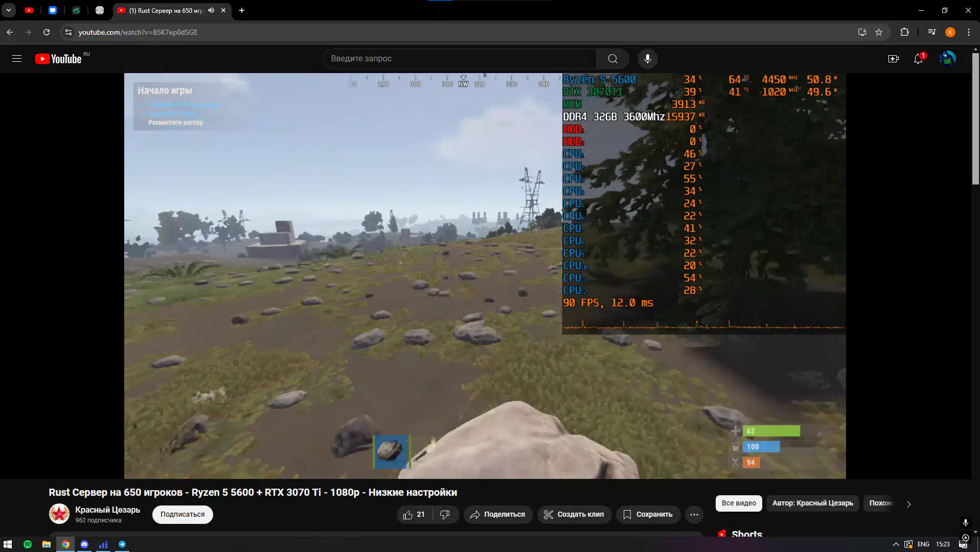Click the 'Поделиться' share button
This screenshot has width=980, height=552.
coord(498,515)
